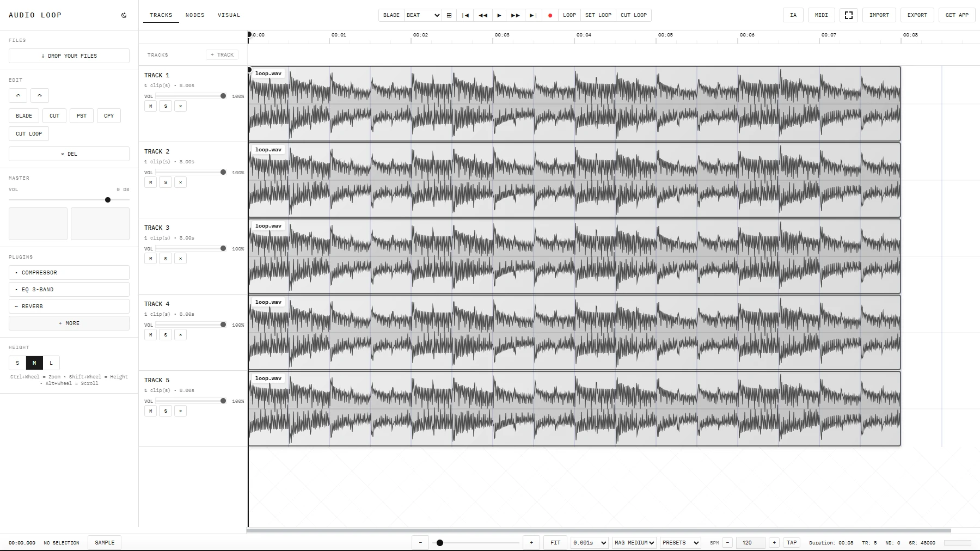Remove Track 3 with its × button
The height and width of the screenshot is (551, 980).
click(x=181, y=259)
